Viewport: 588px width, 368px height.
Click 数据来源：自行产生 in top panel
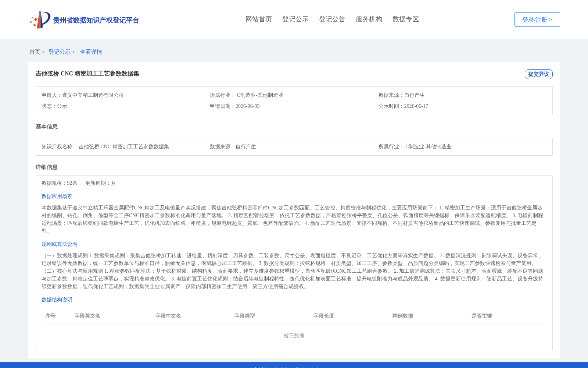pyautogui.click(x=402, y=95)
